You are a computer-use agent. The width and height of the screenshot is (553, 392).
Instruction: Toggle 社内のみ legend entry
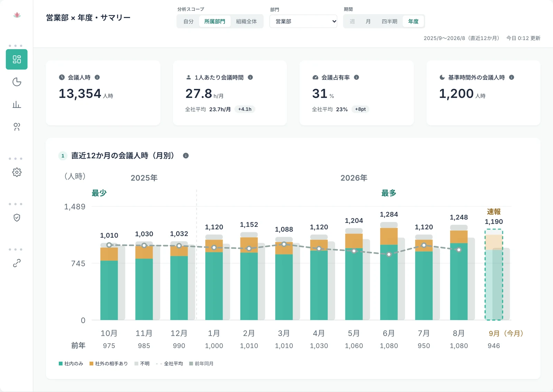71,364
